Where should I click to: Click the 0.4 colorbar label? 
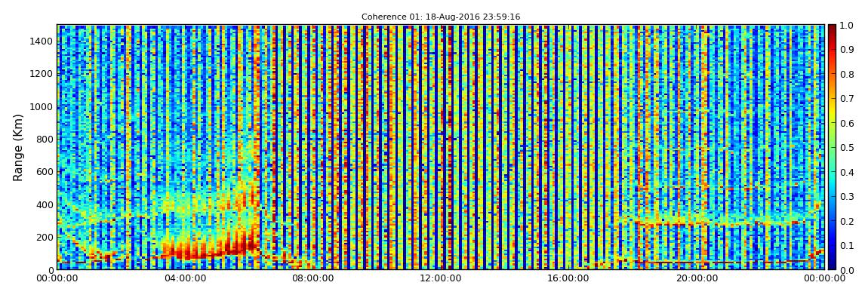(x=846, y=172)
